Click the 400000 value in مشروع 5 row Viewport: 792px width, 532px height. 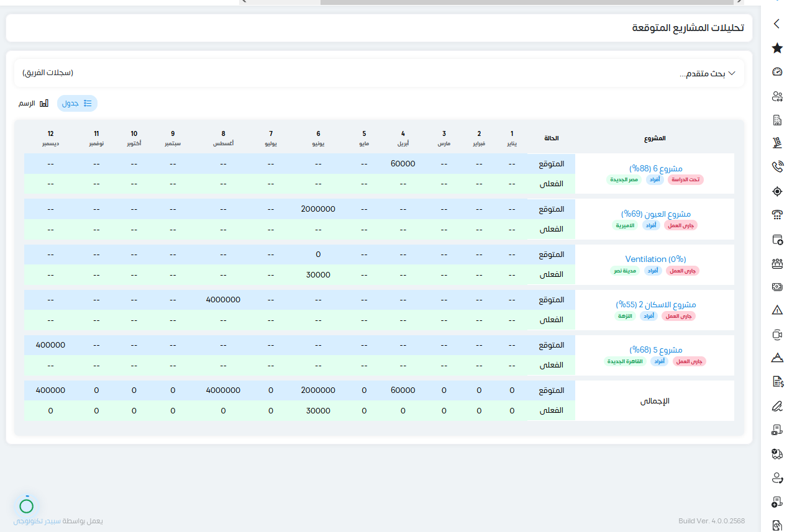tap(50, 345)
